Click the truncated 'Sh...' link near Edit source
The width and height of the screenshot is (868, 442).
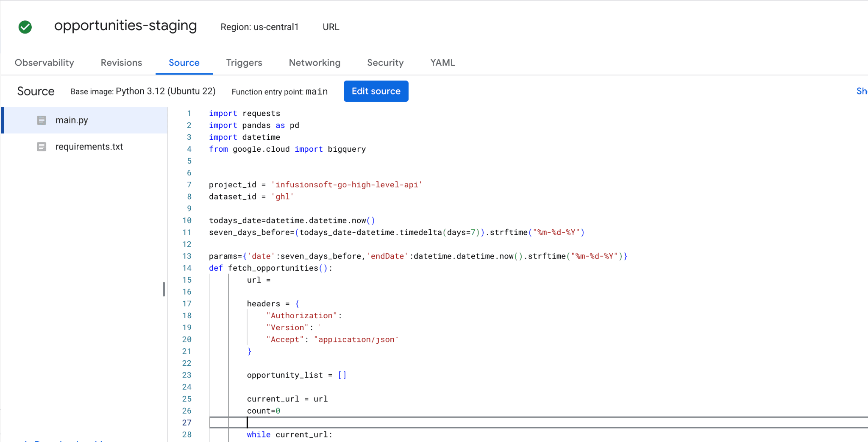[862, 91]
